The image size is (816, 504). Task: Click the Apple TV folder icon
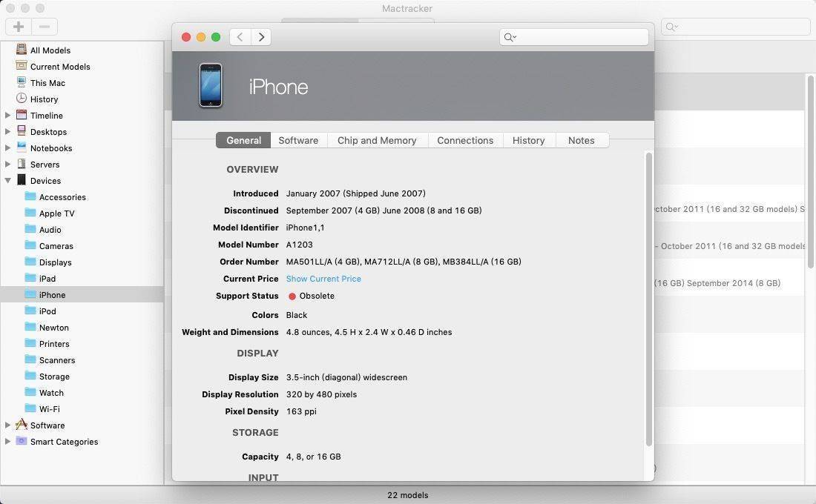30,213
